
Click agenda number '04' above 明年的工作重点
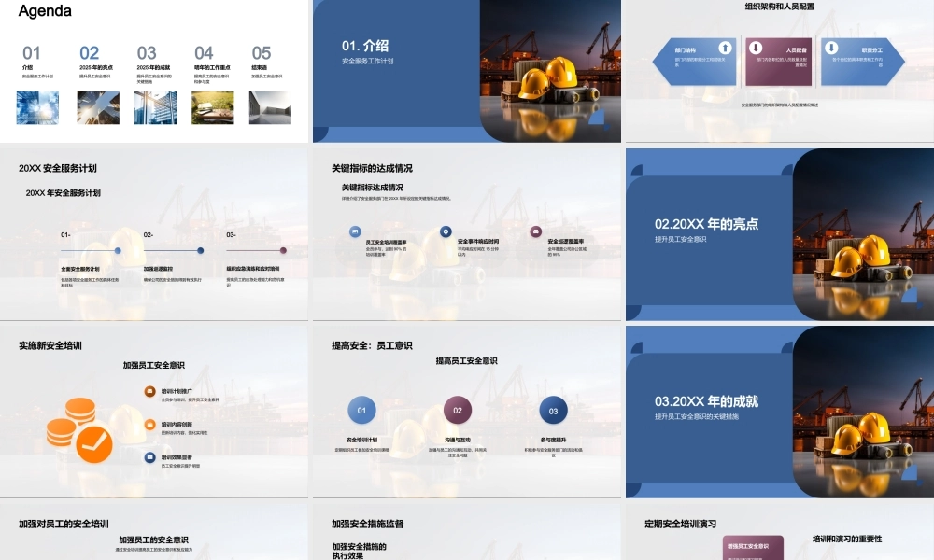[x=204, y=53]
